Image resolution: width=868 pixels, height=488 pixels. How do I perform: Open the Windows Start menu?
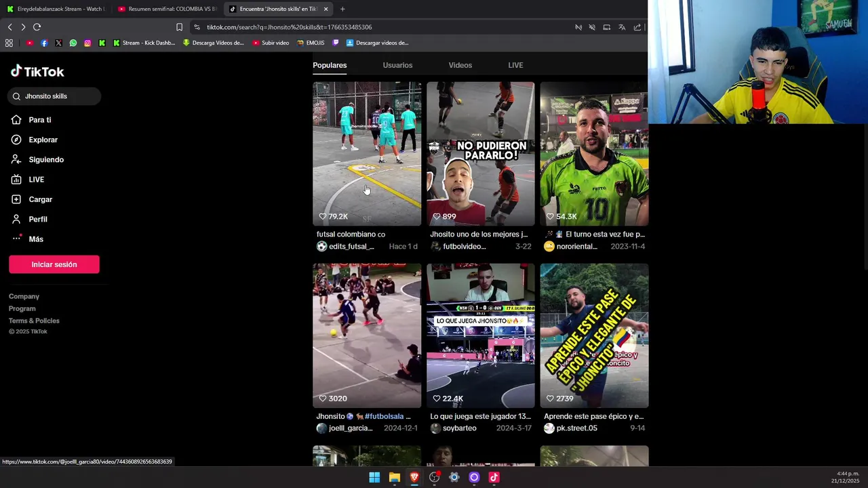coord(374,477)
